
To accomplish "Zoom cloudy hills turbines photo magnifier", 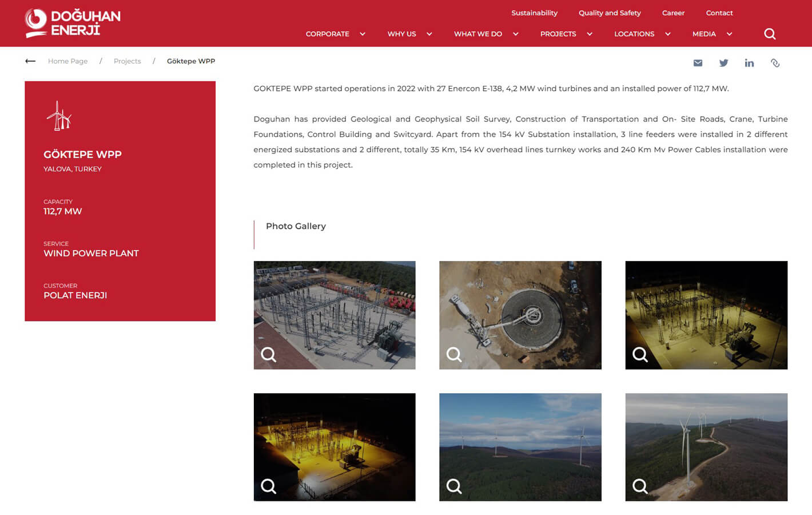I will 454,486.
